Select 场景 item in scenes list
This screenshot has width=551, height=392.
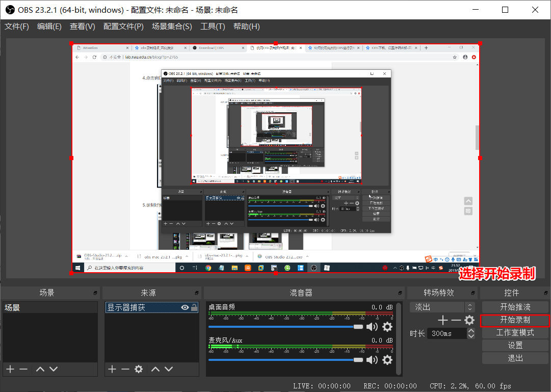(50, 307)
